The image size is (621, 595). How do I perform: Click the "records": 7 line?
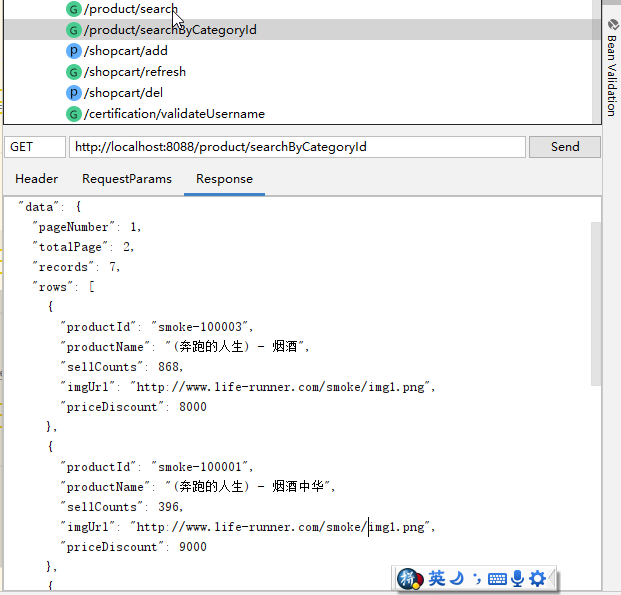coord(76,267)
